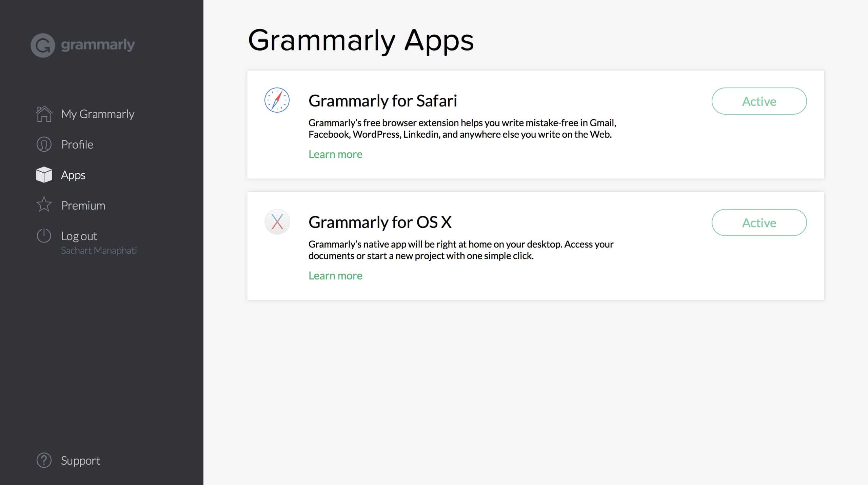Select the house icon next to My Grammarly
Viewport: 868px width, 485px height.
44,114
